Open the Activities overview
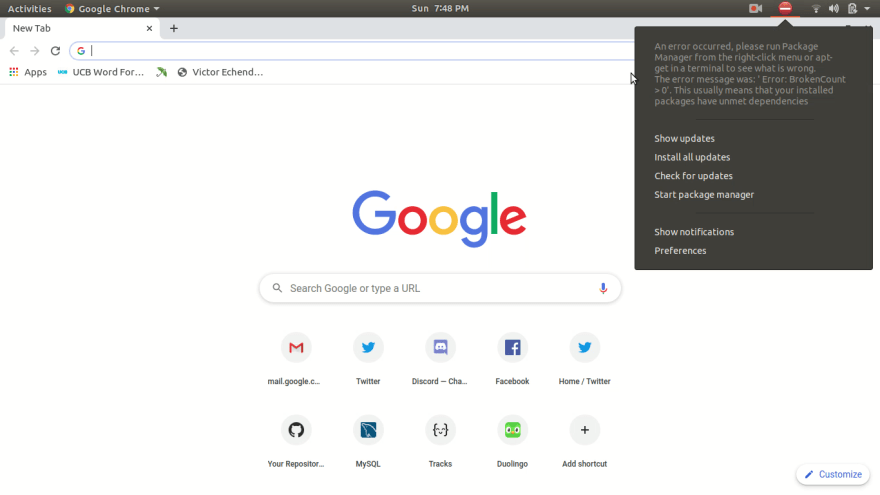This screenshot has height=495, width=880. (x=29, y=8)
